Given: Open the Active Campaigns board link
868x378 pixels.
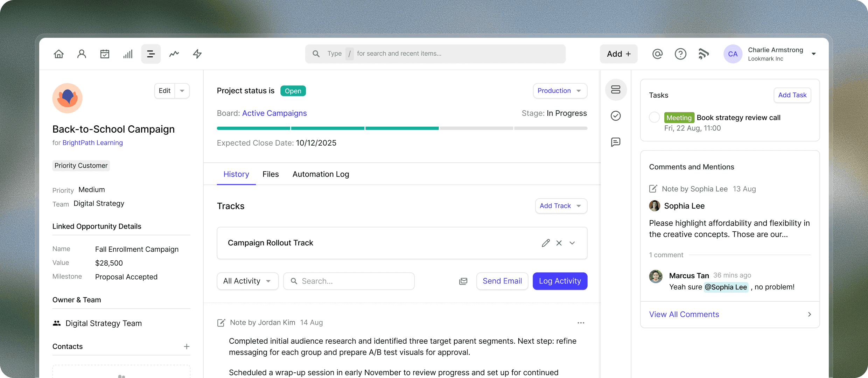Looking at the screenshot, I should [274, 113].
